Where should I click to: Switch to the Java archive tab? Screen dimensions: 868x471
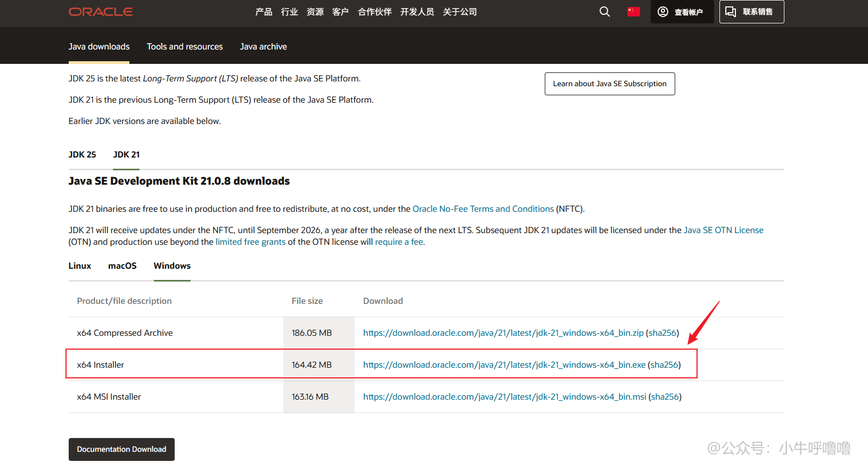point(263,47)
